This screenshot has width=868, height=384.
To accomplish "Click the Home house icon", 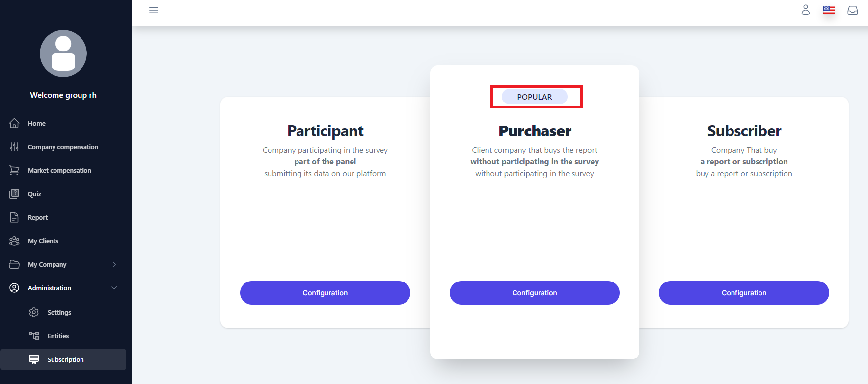I will (x=14, y=123).
